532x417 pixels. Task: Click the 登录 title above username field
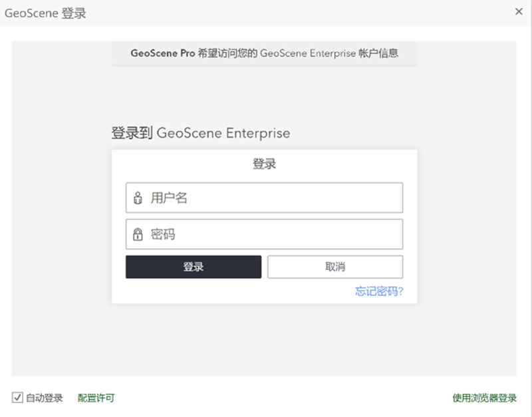tap(264, 164)
